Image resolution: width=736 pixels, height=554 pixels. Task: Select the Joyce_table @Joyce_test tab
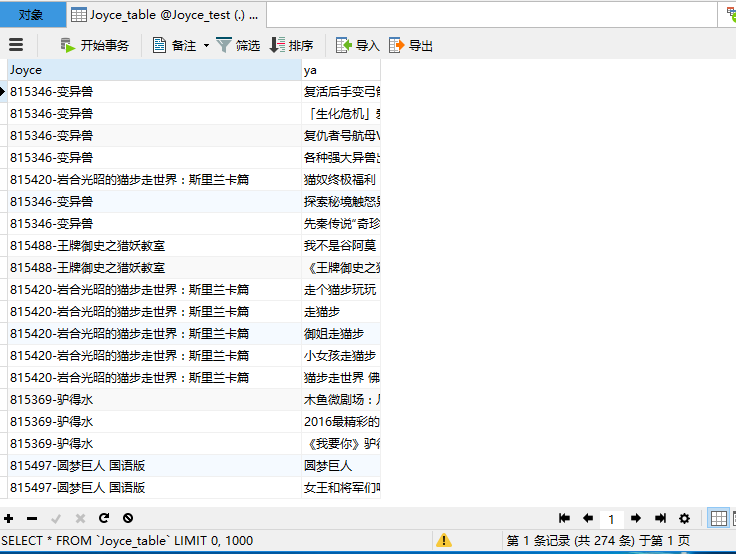[x=166, y=15]
